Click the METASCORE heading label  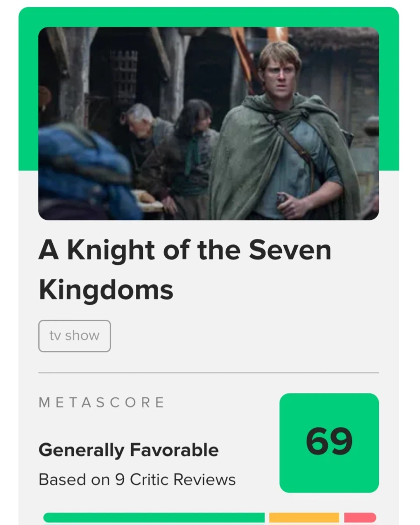pos(101,402)
